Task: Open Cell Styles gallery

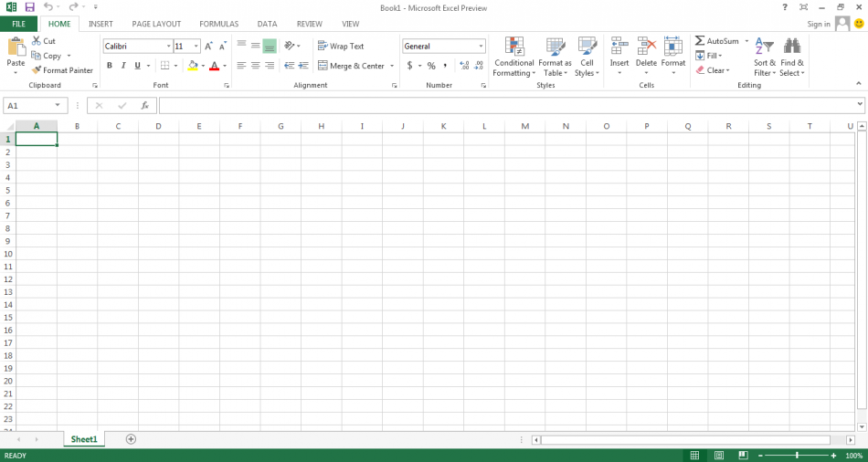Action: click(x=587, y=57)
